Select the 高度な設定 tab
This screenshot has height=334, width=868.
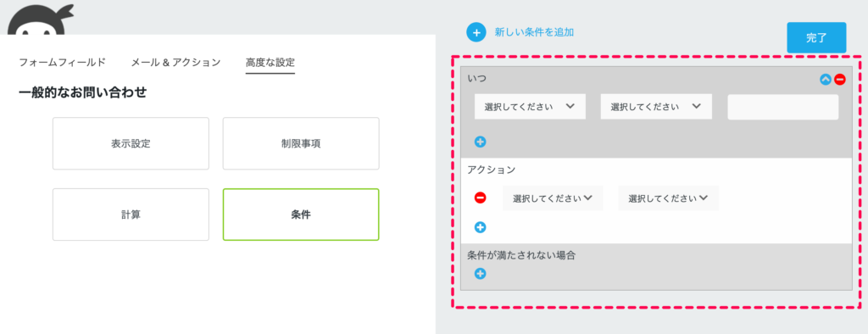pyautogui.click(x=270, y=62)
